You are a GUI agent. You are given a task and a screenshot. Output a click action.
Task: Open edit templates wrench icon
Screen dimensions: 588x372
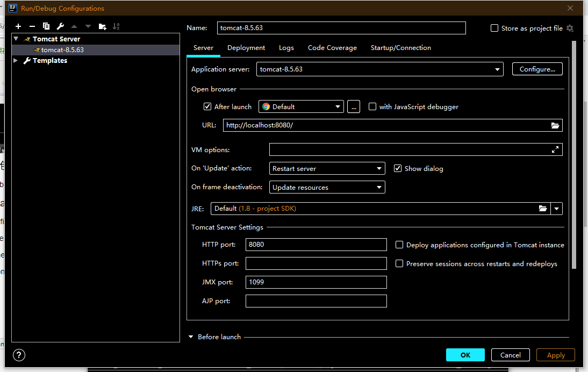(60, 26)
